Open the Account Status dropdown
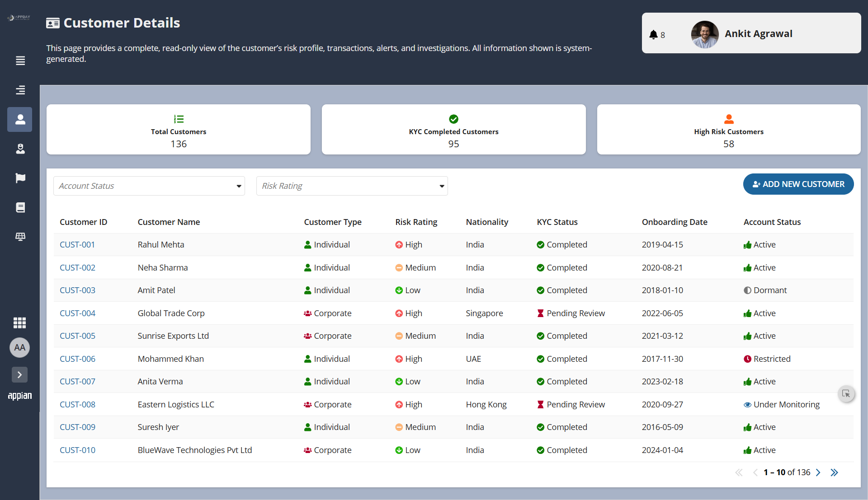 tap(149, 186)
